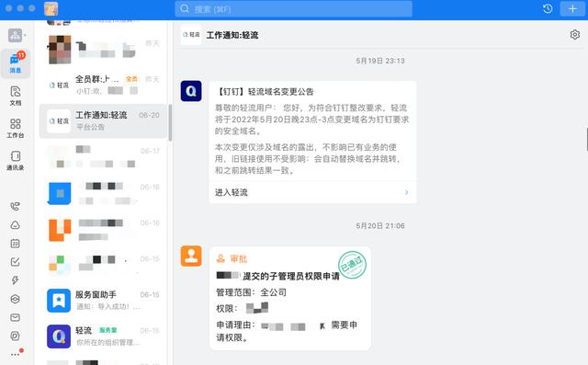Open the 工作台 workbench section

pos(16,128)
